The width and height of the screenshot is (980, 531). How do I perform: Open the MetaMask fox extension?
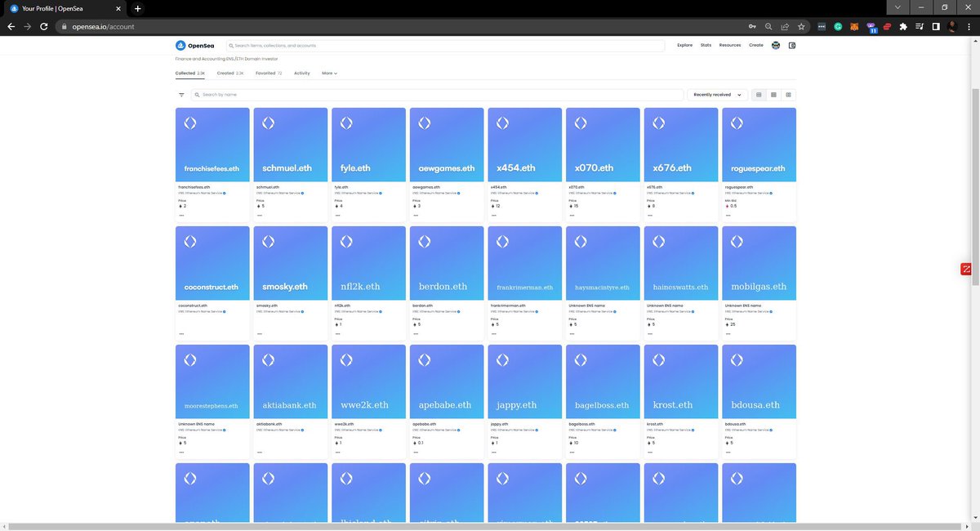click(x=854, y=26)
